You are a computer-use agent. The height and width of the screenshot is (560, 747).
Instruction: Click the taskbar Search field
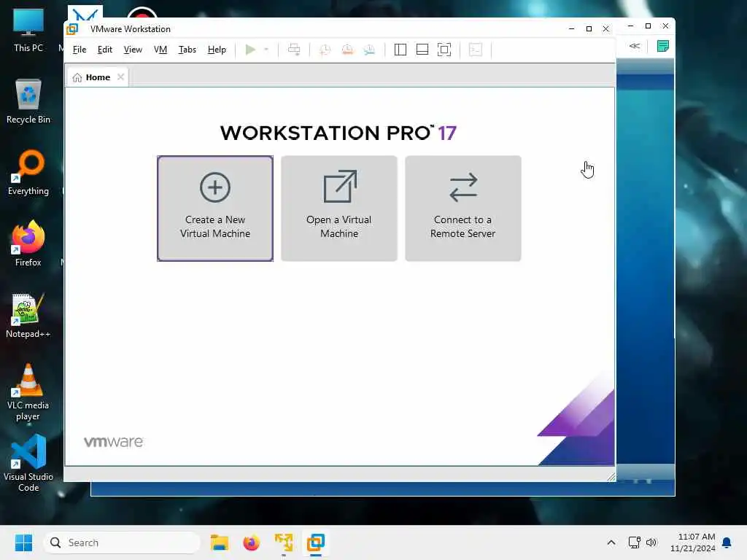coord(122,542)
